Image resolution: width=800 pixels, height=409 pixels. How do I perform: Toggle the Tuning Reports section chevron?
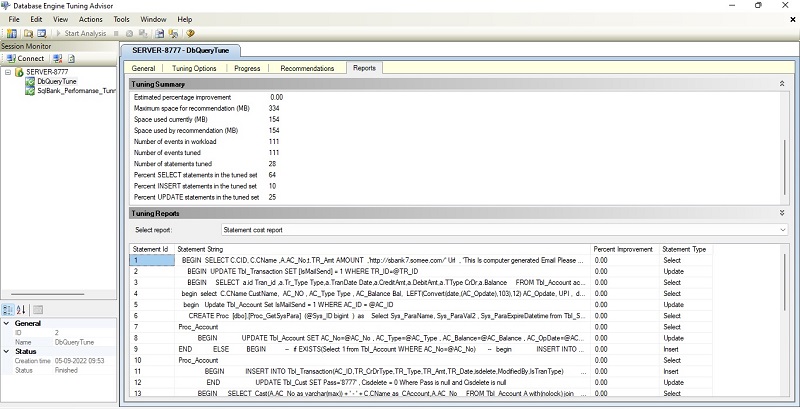pyautogui.click(x=782, y=213)
